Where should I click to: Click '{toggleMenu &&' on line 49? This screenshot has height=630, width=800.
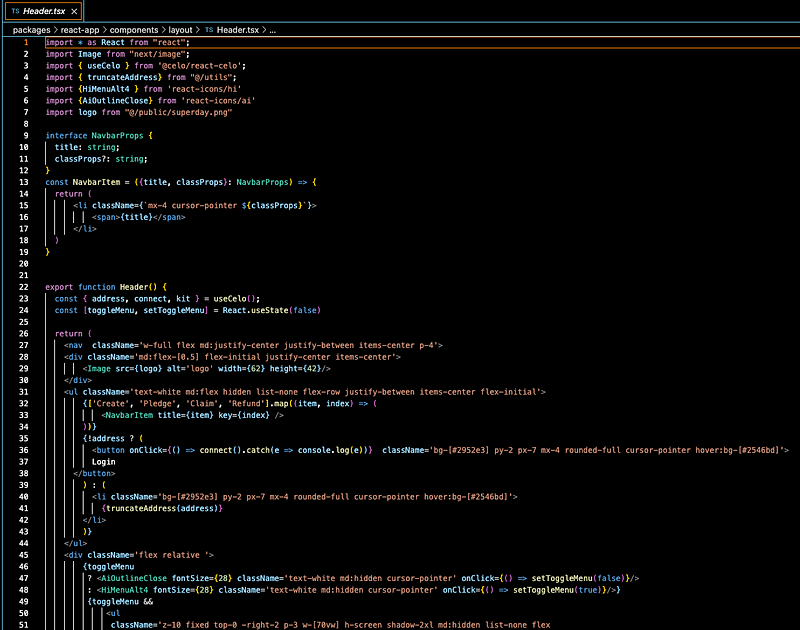point(120,601)
